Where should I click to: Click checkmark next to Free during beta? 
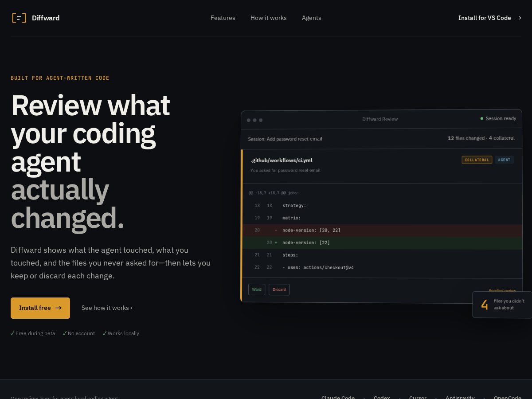(12, 333)
